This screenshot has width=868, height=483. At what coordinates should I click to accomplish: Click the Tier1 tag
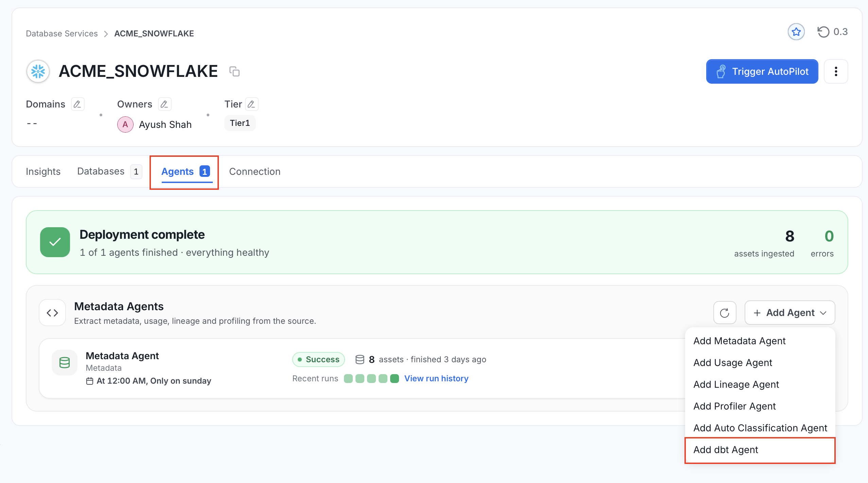[240, 123]
